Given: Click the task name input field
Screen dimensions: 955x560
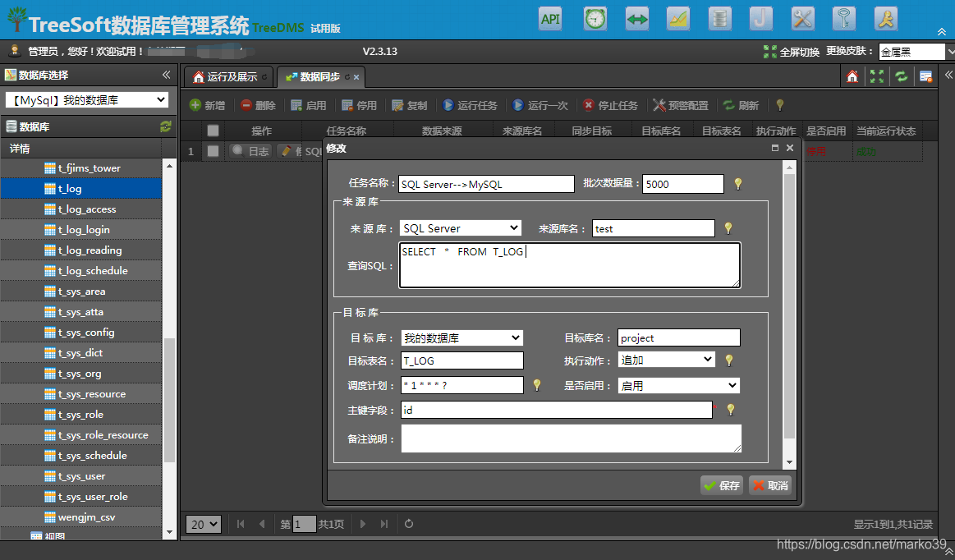Looking at the screenshot, I should (486, 184).
